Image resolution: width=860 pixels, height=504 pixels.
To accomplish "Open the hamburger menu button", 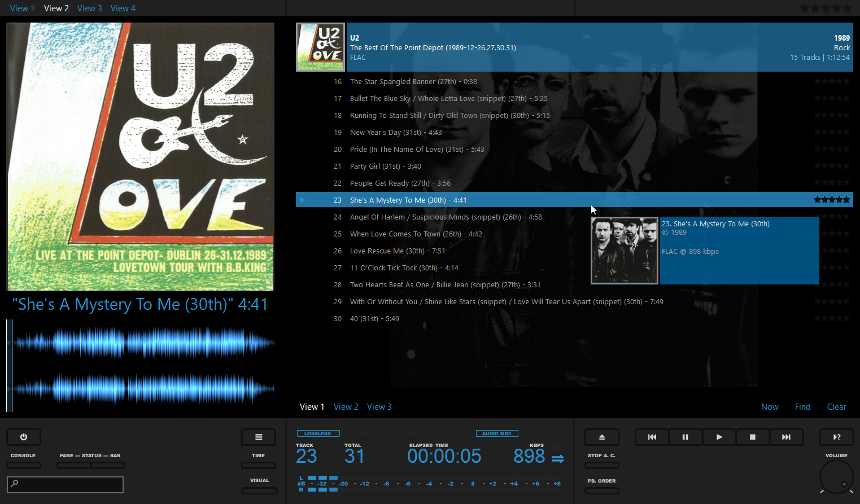I will [259, 437].
